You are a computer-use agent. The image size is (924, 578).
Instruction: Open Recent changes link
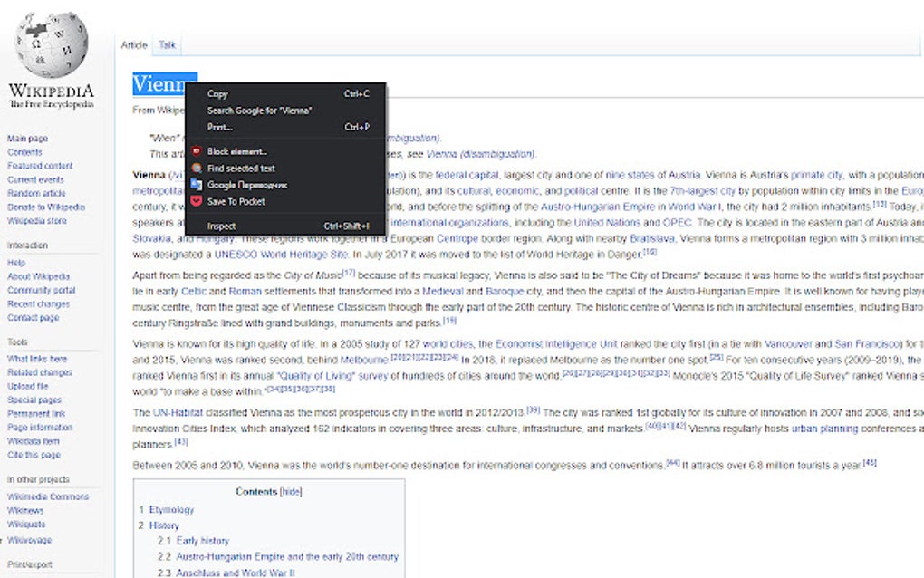tap(38, 304)
